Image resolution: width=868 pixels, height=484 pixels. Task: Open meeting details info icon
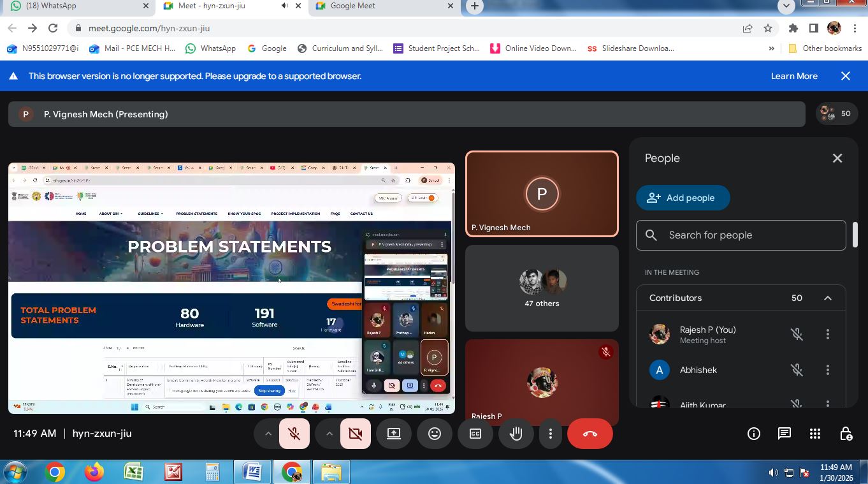pos(754,434)
